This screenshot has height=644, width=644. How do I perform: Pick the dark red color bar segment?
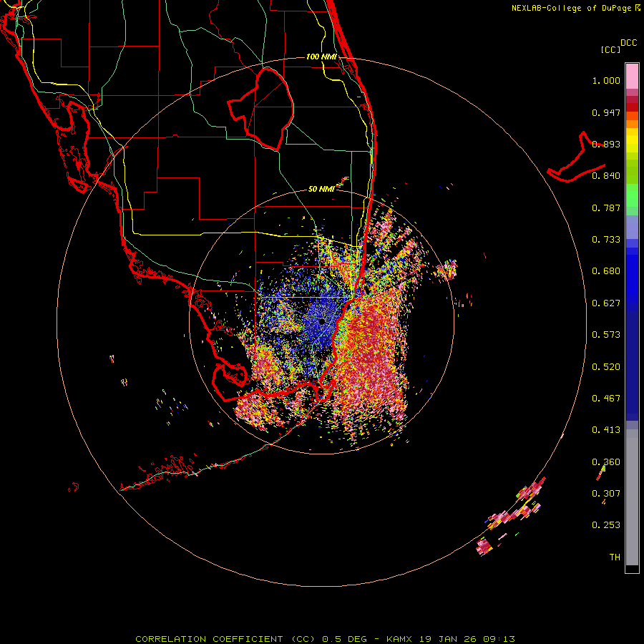pyautogui.click(x=632, y=107)
